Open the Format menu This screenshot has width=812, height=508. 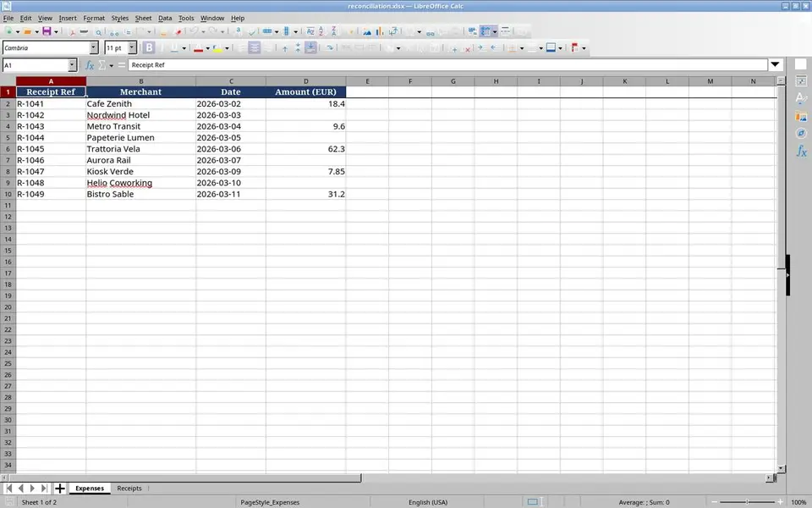94,18
